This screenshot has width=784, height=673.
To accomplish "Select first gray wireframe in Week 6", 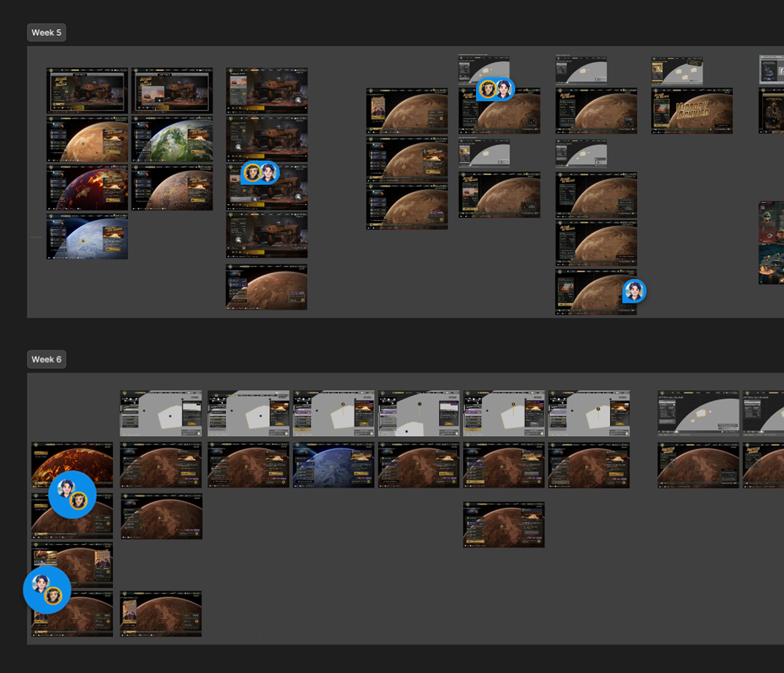I will tap(161, 413).
